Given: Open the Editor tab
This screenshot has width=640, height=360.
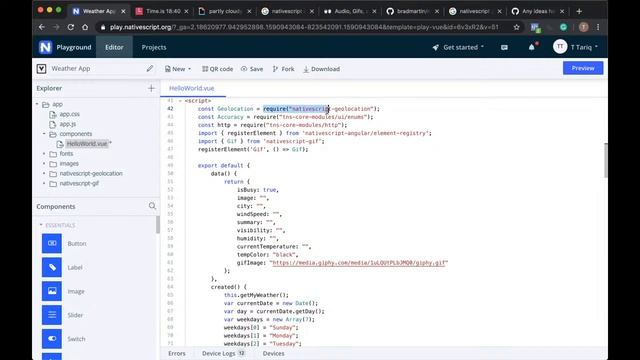Looking at the screenshot, I should (114, 47).
